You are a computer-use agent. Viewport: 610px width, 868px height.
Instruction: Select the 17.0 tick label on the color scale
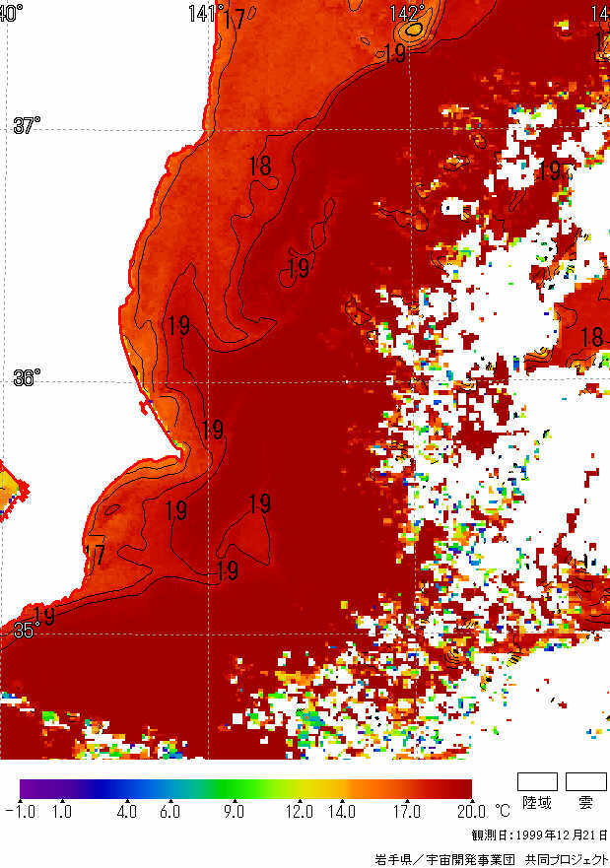(407, 812)
